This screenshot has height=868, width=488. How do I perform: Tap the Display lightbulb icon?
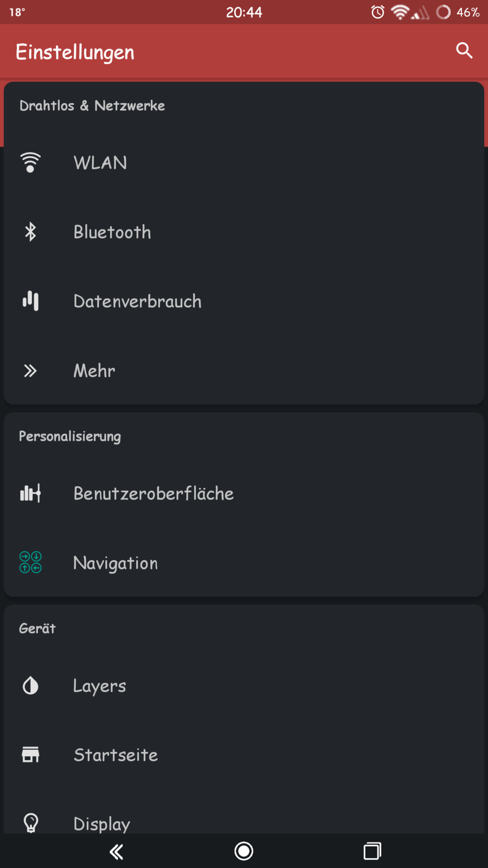(31, 822)
